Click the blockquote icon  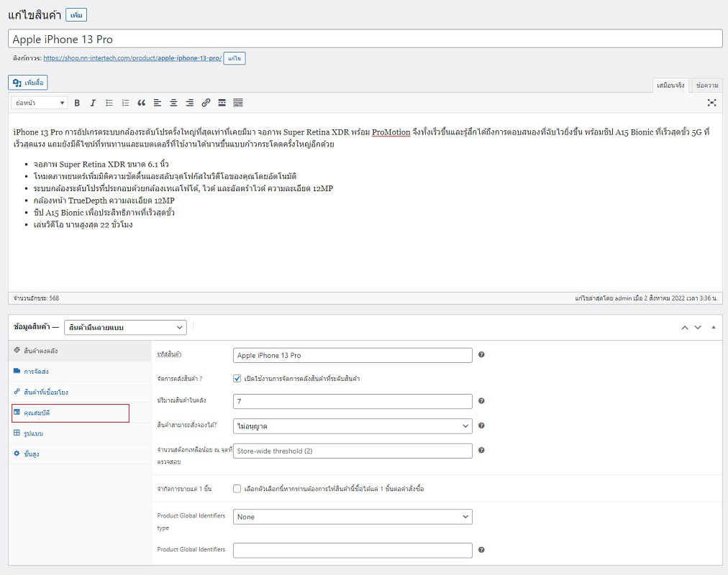point(142,103)
